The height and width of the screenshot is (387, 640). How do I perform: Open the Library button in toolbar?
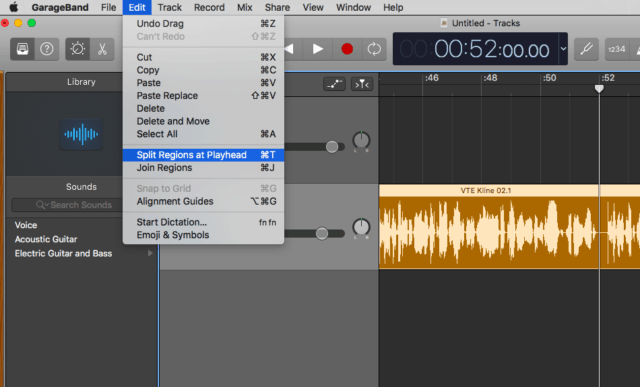click(x=22, y=49)
